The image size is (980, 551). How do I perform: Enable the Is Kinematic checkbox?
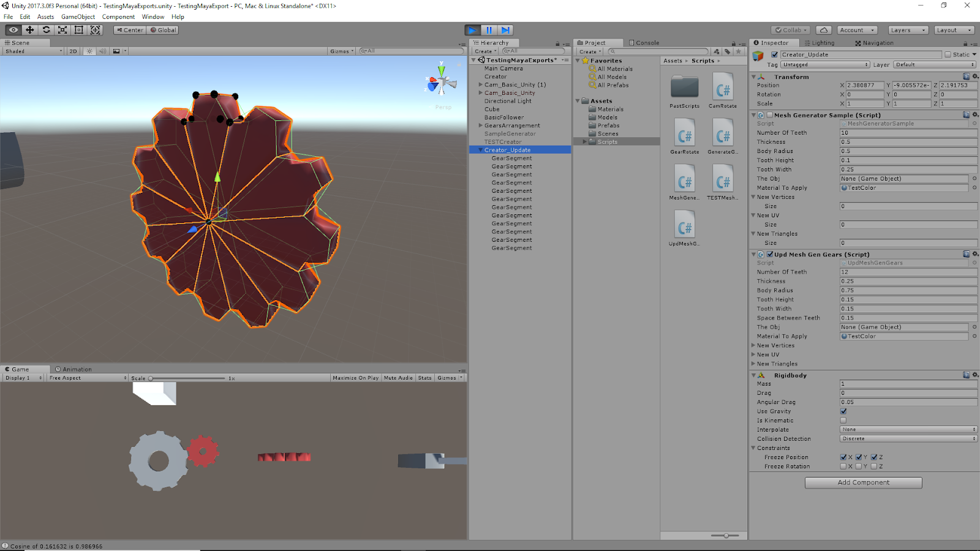[843, 421]
